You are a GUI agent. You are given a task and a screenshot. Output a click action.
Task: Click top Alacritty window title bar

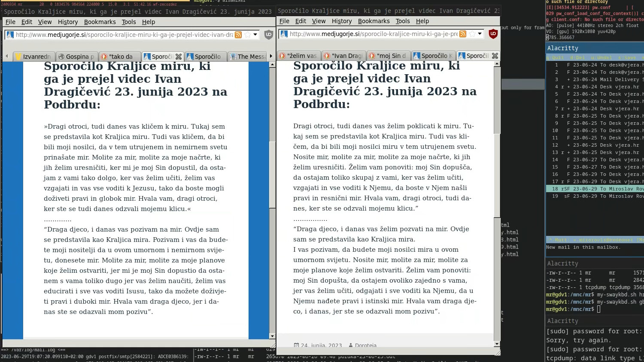[x=595, y=48]
